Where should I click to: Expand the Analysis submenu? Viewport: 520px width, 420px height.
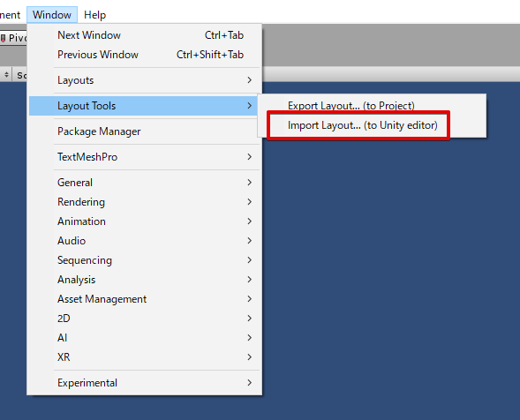tap(144, 280)
